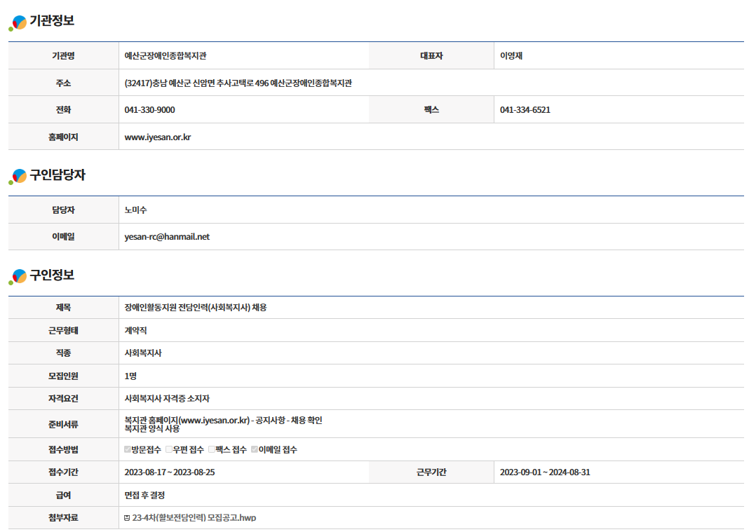Enable the 팩스 접수 checkbox
The width and height of the screenshot is (756, 532).
pos(211,449)
